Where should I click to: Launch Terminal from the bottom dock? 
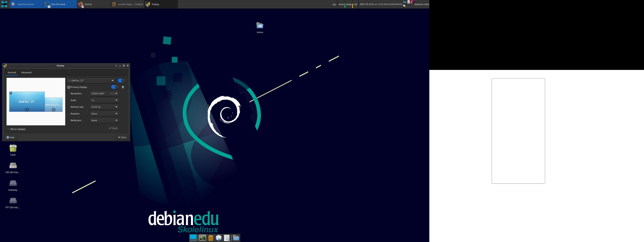pos(202,238)
